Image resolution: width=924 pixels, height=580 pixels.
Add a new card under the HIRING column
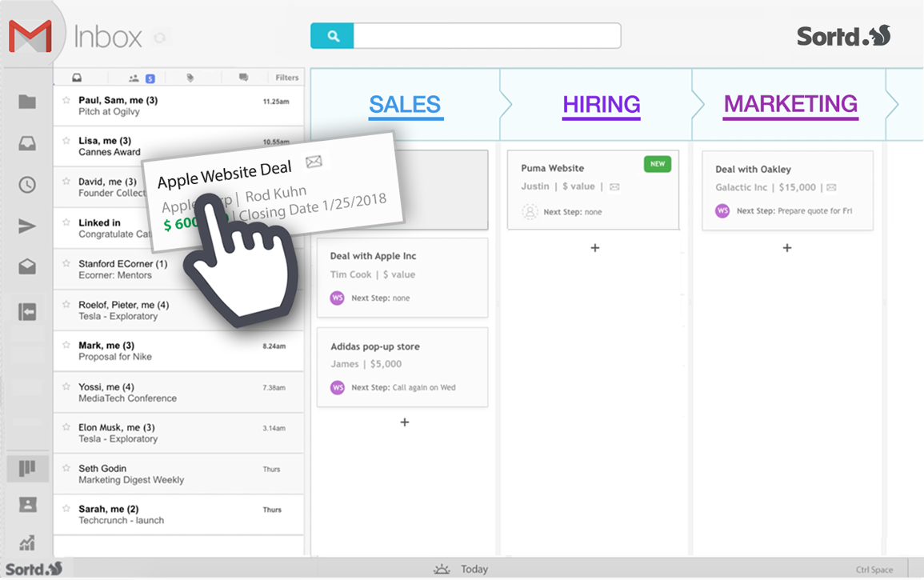(594, 248)
